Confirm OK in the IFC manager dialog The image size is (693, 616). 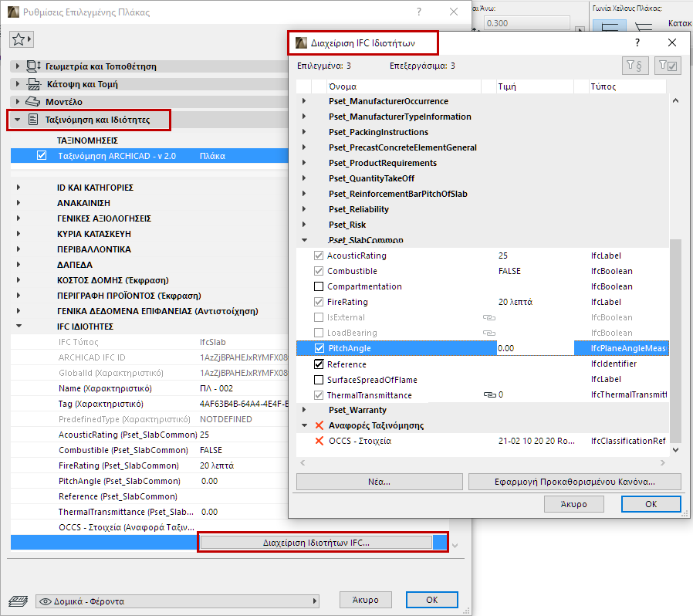click(x=651, y=504)
